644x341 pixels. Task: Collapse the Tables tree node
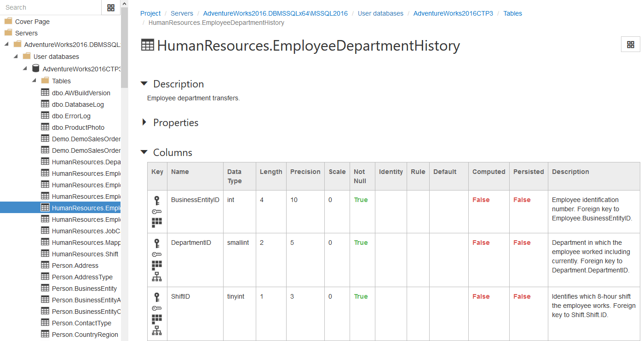(x=34, y=81)
